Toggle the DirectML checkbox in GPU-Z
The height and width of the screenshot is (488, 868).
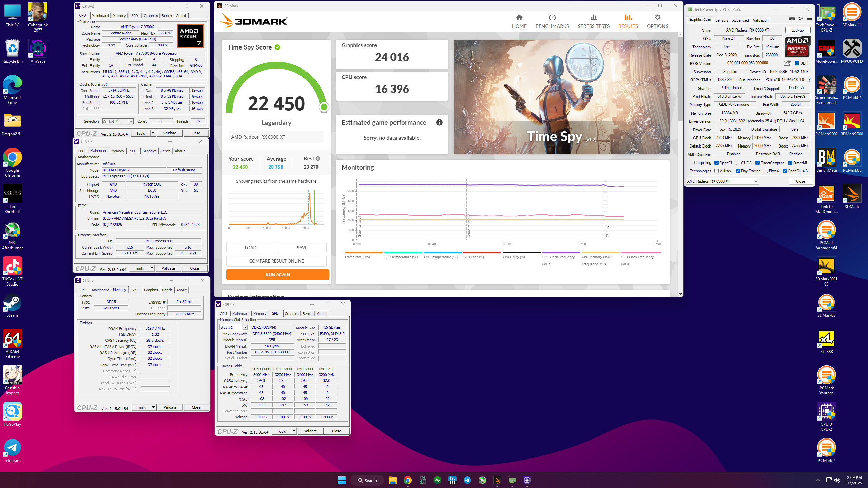[x=790, y=163]
